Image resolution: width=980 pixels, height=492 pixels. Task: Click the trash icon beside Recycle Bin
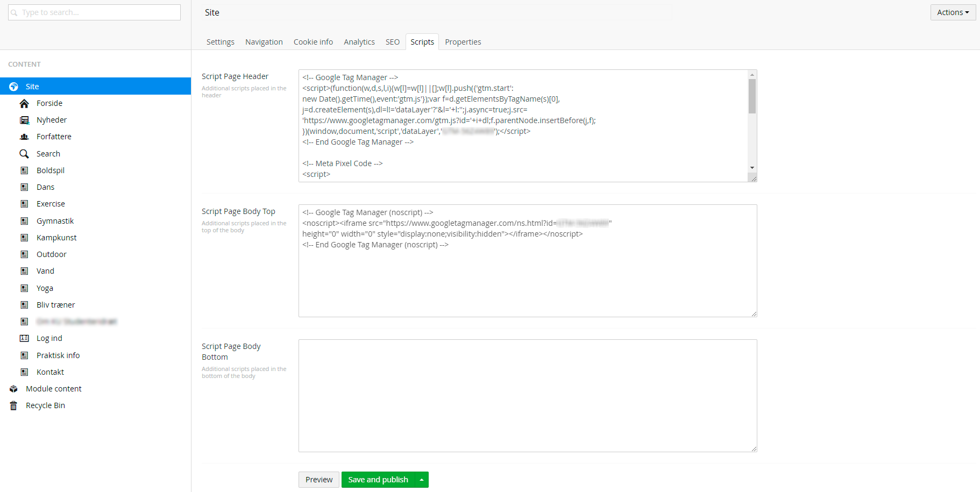point(14,405)
